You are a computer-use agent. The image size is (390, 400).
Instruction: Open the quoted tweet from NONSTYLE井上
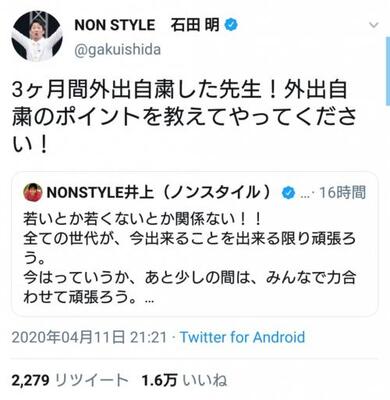195,244
